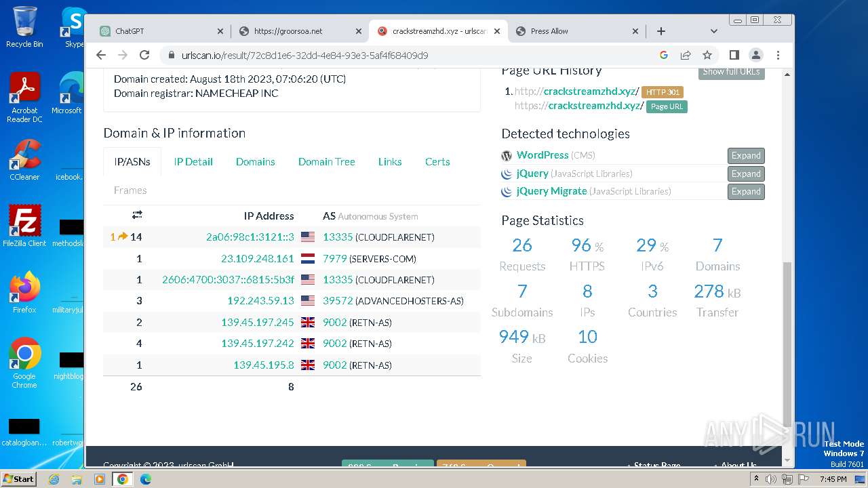Screen dimensions: 868x488
Task: Go back with the browser back arrow
Action: 101,55
